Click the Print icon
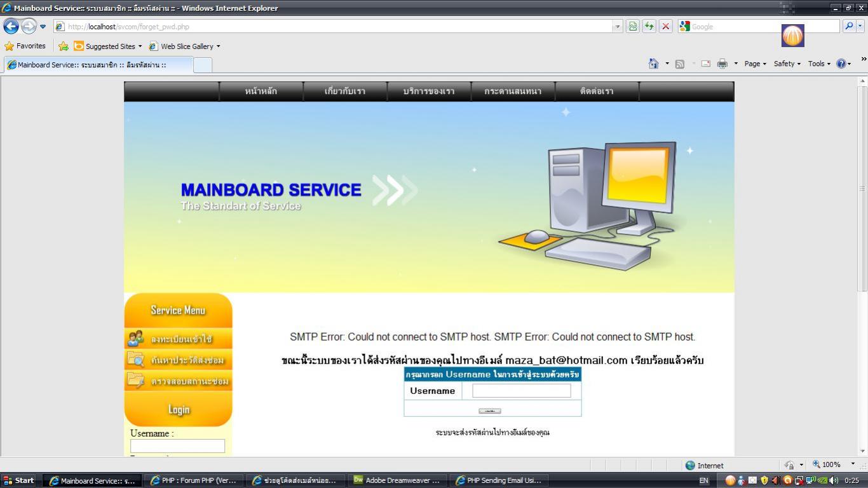This screenshot has width=868, height=488. pyautogui.click(x=722, y=64)
